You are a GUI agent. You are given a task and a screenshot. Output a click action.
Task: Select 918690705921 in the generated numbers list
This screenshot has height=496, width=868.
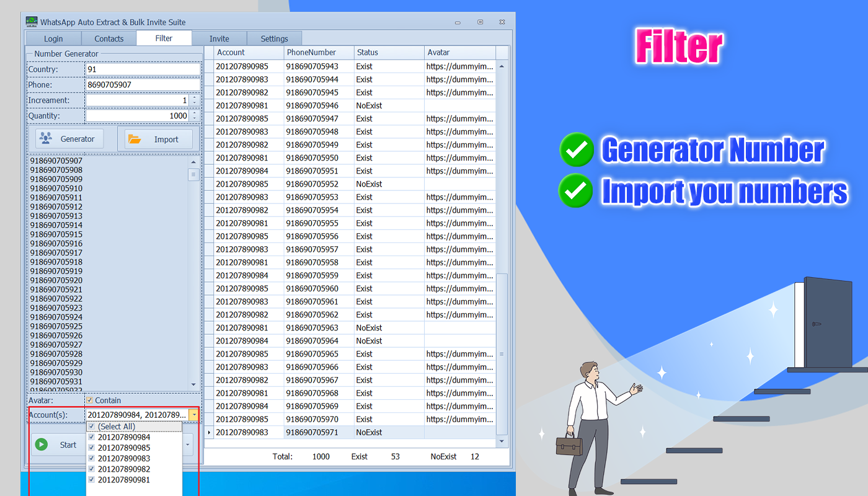(x=56, y=290)
